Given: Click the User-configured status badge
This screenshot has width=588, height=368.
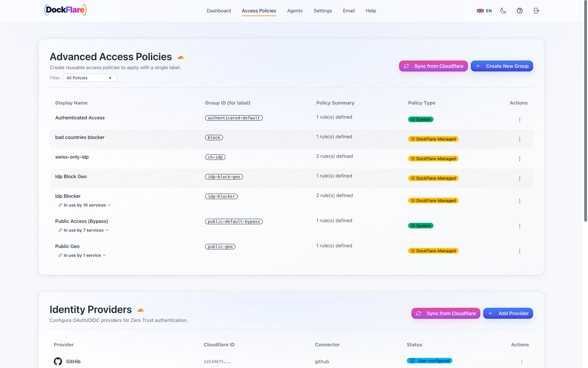Looking at the screenshot, I should 429,361.
